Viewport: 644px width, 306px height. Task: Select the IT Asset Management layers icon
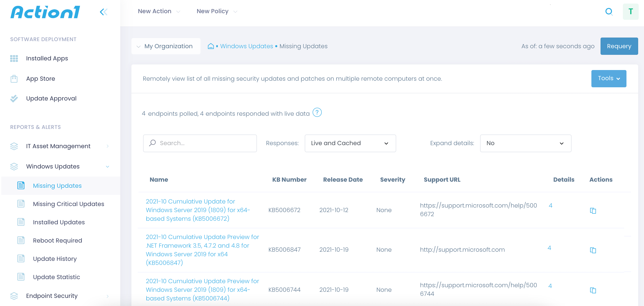[x=14, y=146]
